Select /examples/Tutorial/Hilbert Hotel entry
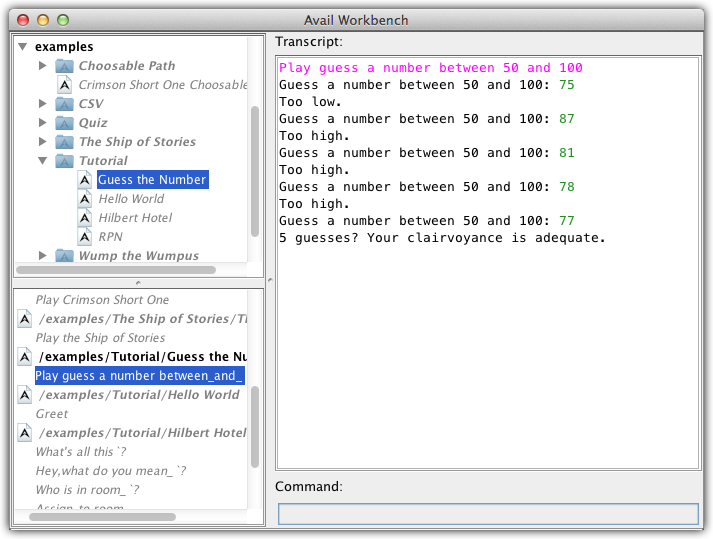The width and height of the screenshot is (713, 539). [143, 433]
